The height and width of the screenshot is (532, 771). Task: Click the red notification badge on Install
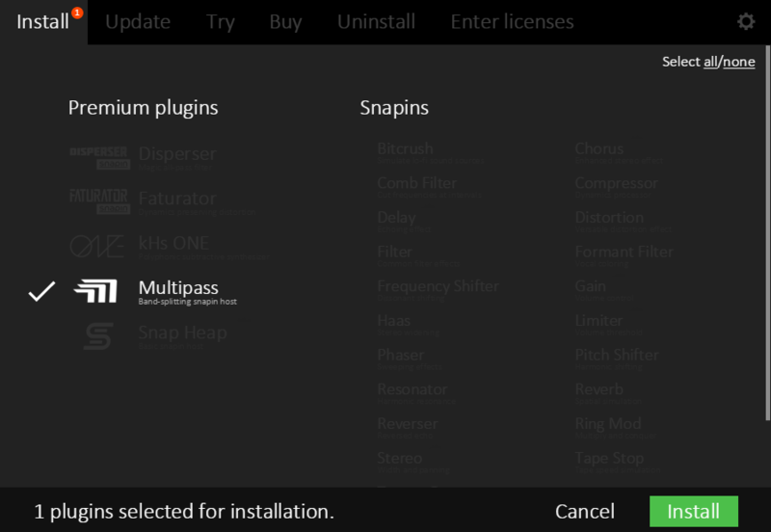(77, 13)
